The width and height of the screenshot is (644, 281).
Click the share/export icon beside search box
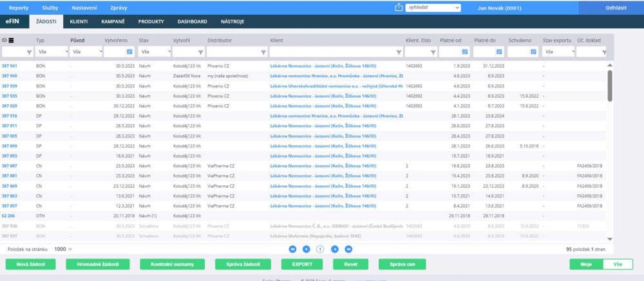tap(397, 8)
